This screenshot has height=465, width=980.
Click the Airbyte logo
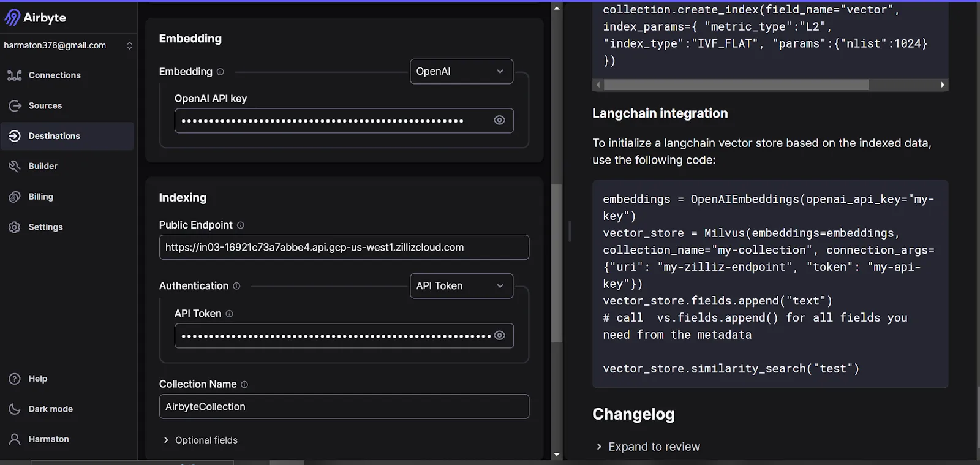(x=35, y=17)
